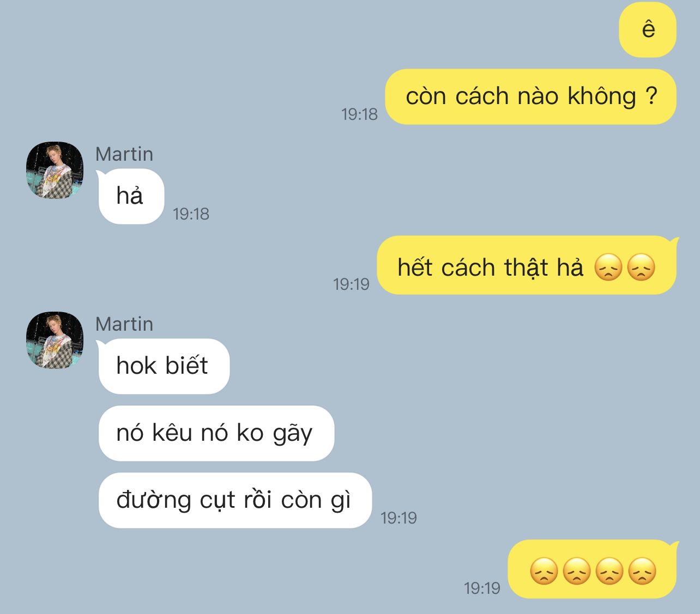Tap the white "hả" message bubble
700x614 pixels.
tap(130, 196)
